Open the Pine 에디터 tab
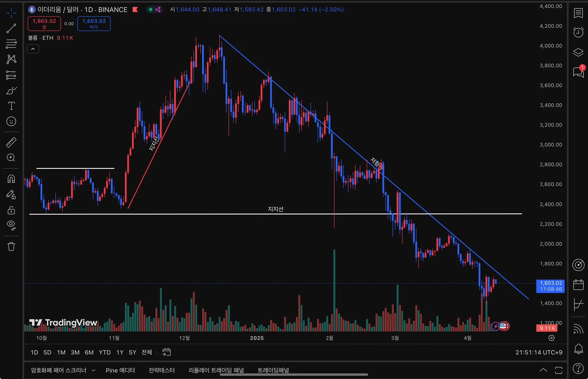Screen dimensions: 588x379 120,370
